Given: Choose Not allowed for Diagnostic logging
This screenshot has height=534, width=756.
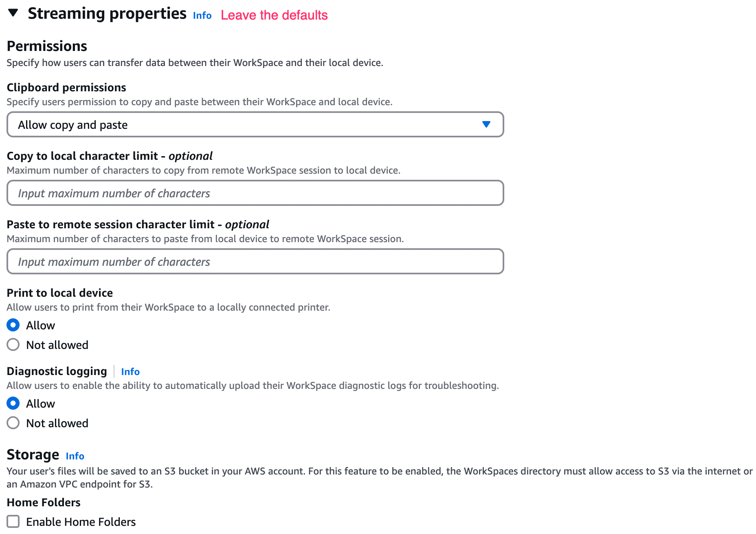Looking at the screenshot, I should [13, 423].
